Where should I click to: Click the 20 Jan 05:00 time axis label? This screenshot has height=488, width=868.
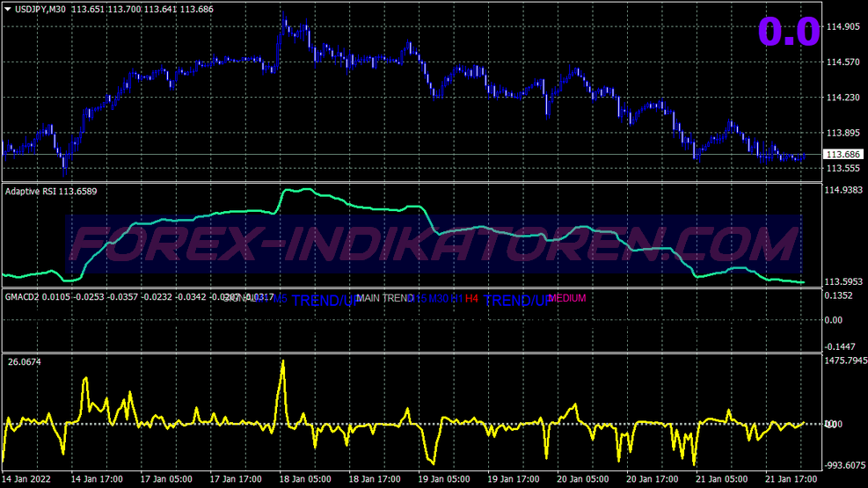tap(582, 479)
